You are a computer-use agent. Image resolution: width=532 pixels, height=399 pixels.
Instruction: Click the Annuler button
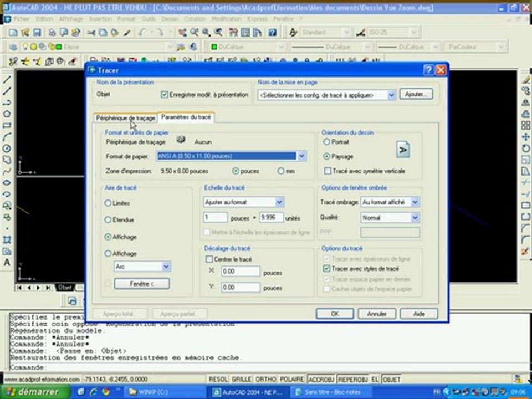(377, 314)
